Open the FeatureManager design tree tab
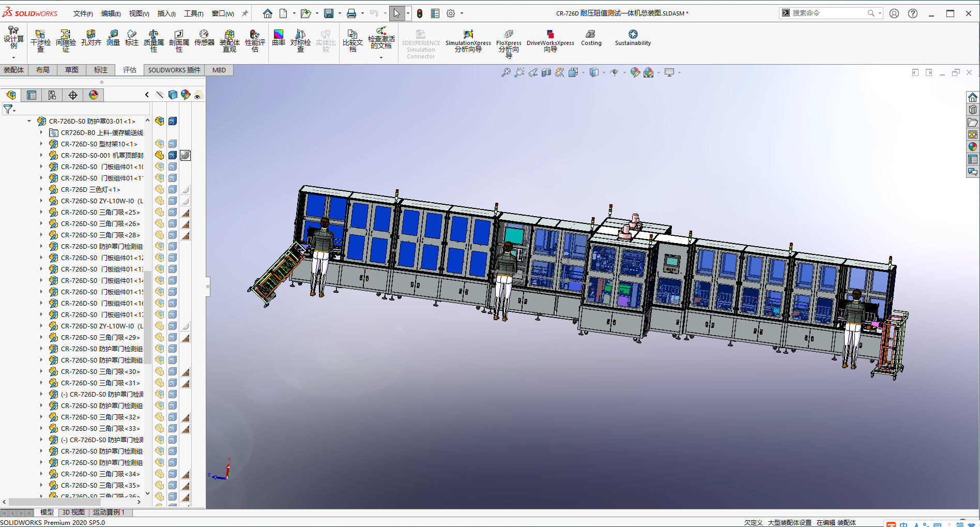The image size is (980, 527). (11, 95)
